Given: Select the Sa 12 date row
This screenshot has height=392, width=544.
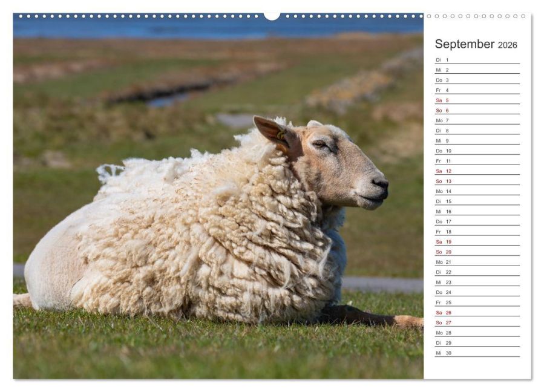Looking at the screenshot, I should [477, 171].
